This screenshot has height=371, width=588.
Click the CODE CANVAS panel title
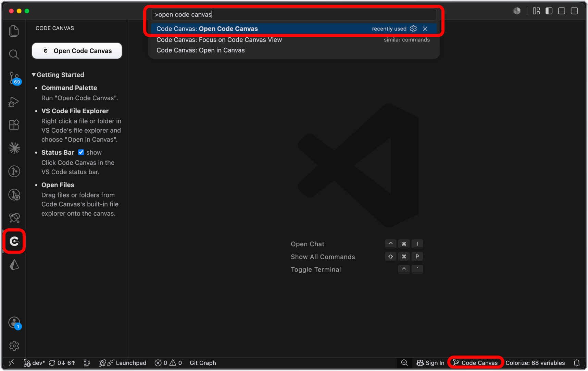click(x=55, y=28)
